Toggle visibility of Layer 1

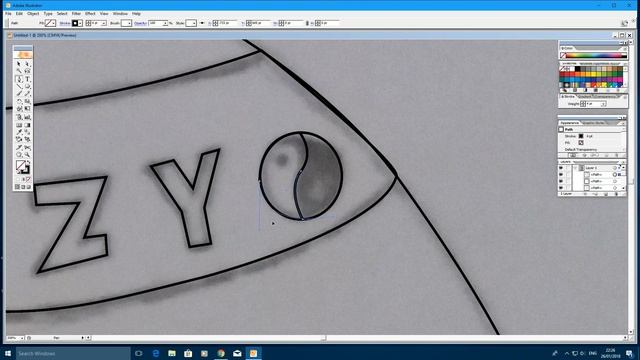pyautogui.click(x=561, y=168)
